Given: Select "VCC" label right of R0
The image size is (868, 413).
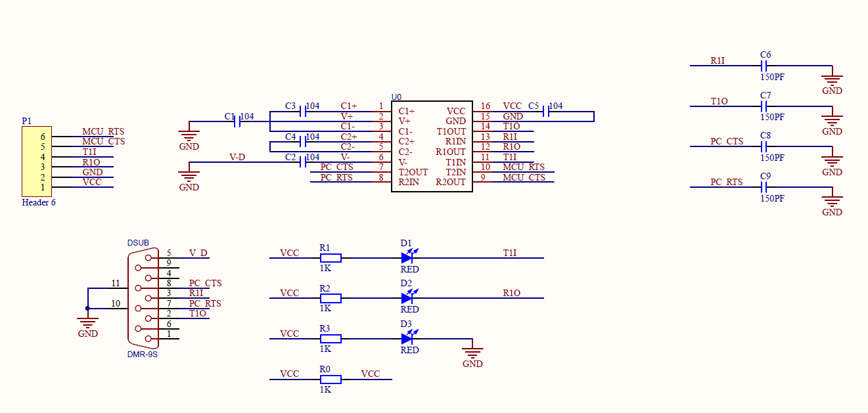Looking at the screenshot, I should [x=371, y=374].
